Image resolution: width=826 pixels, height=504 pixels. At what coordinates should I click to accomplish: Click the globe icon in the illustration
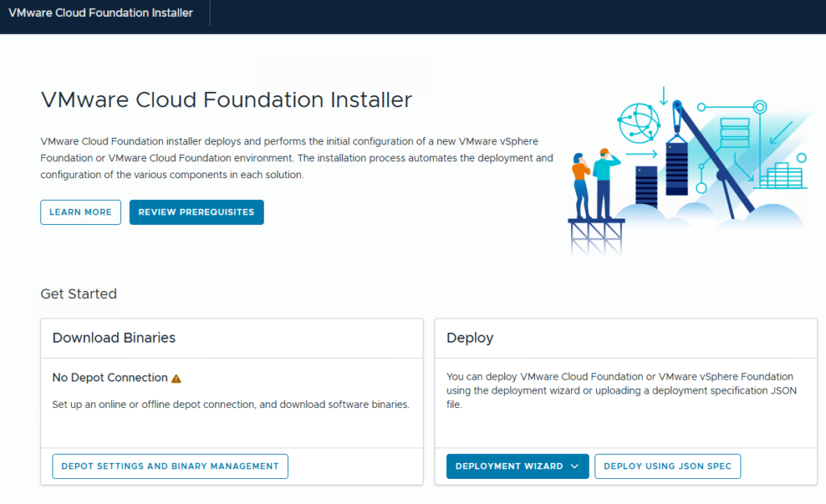tap(639, 123)
